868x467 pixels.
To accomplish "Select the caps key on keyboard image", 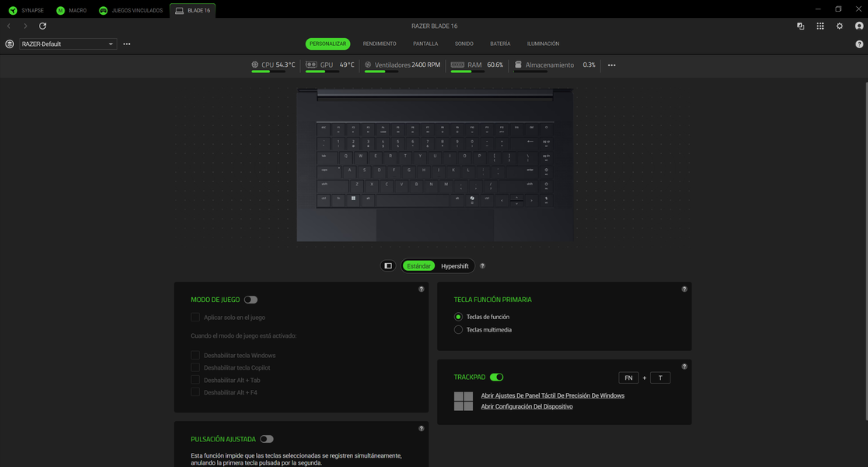I will pos(329,172).
